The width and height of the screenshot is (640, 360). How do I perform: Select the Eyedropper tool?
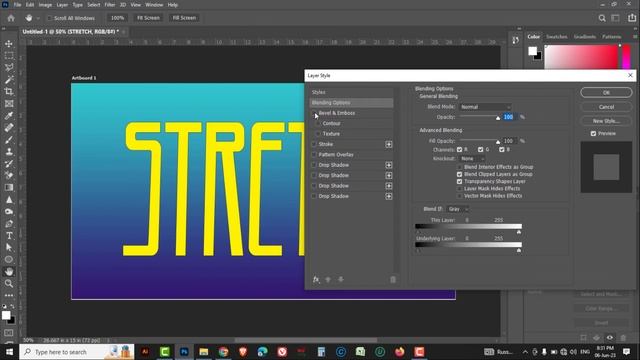[9, 116]
